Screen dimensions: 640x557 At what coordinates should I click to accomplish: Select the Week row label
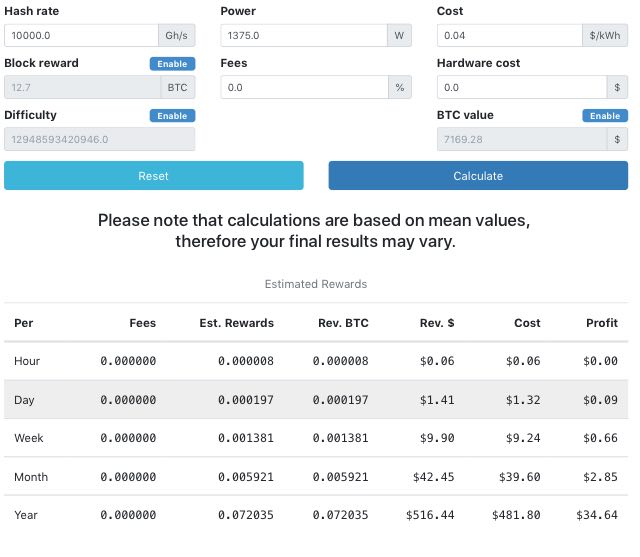click(29, 438)
